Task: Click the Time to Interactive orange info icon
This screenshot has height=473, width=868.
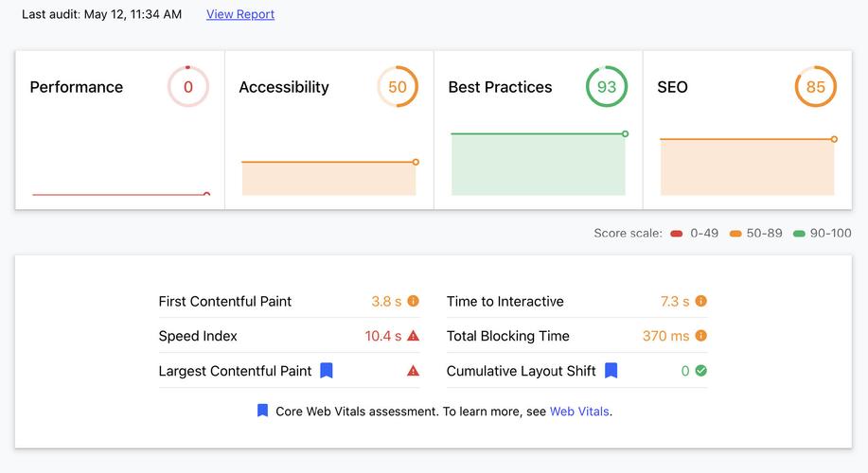Action: click(700, 301)
